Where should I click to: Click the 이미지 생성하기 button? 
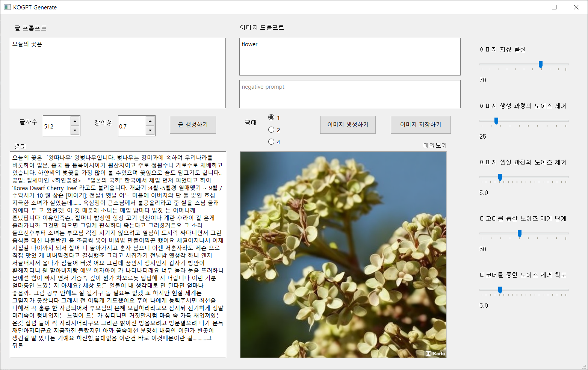[348, 125]
